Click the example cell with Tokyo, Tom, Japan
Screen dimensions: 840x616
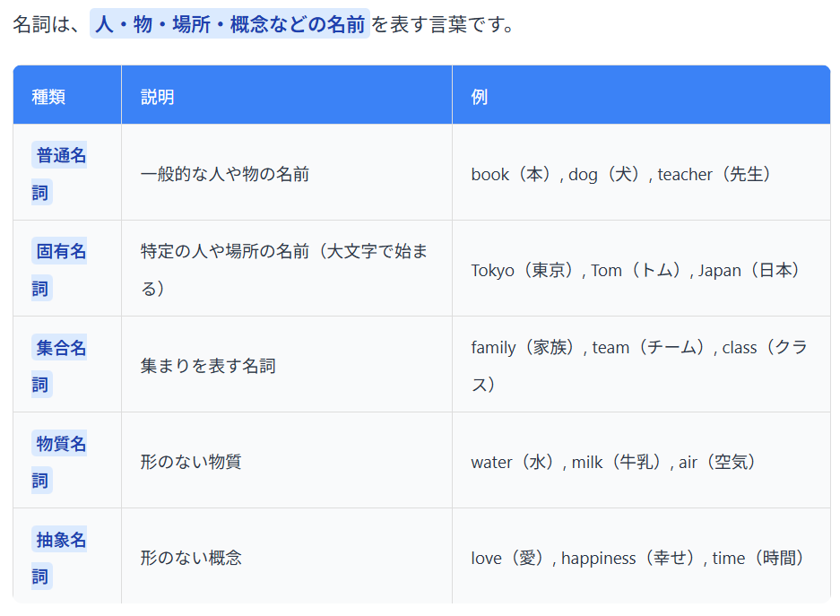636,270
